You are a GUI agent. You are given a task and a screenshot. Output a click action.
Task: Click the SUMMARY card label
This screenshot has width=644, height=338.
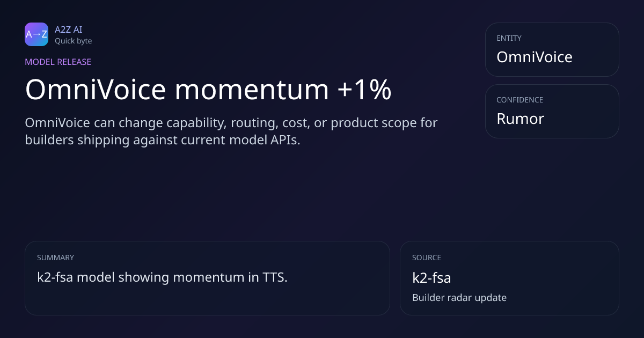click(55, 258)
